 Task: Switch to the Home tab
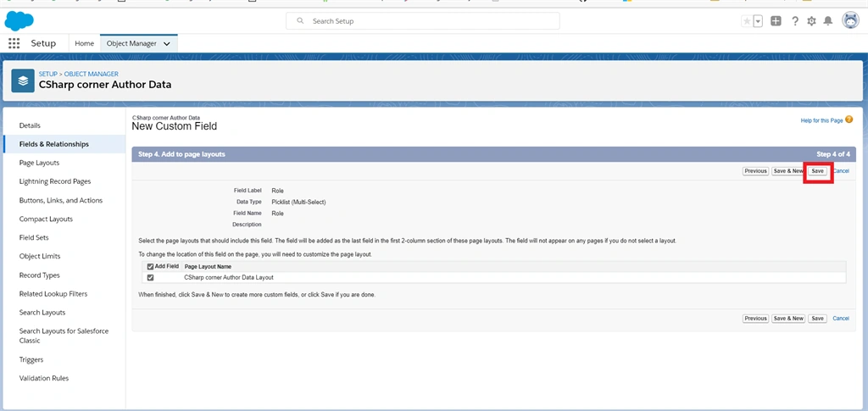(84, 43)
